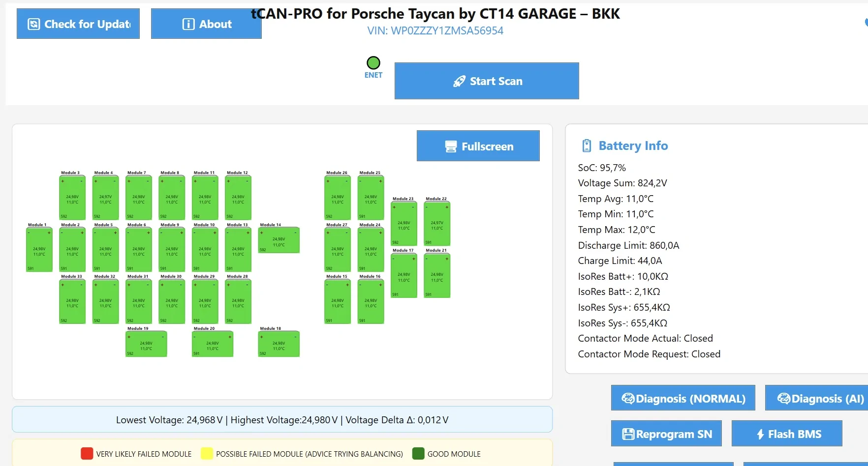This screenshot has width=868, height=466.
Task: Start the battery scan
Action: (487, 81)
